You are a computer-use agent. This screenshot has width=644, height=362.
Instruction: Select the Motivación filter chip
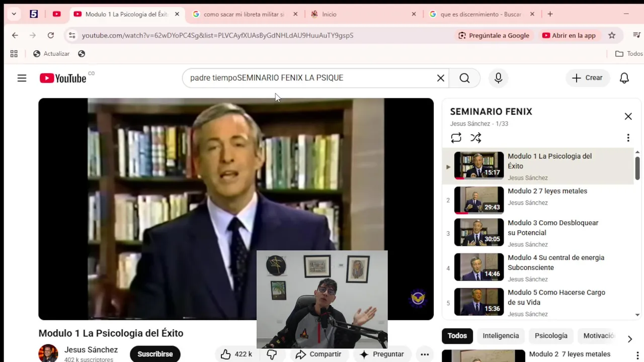pyautogui.click(x=599, y=336)
